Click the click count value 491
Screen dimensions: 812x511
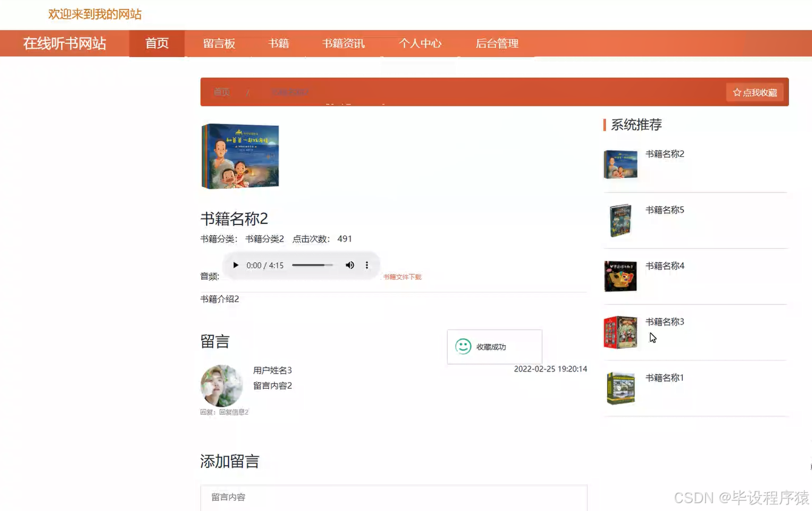[345, 239]
